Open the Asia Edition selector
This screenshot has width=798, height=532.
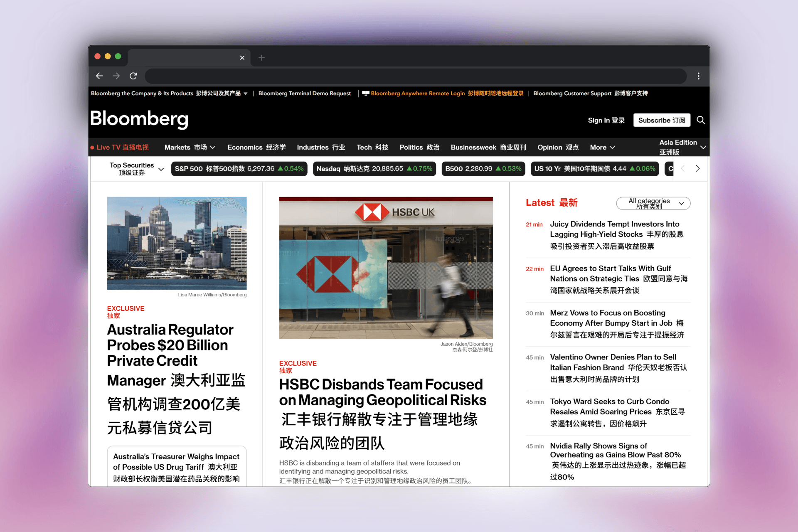(682, 147)
